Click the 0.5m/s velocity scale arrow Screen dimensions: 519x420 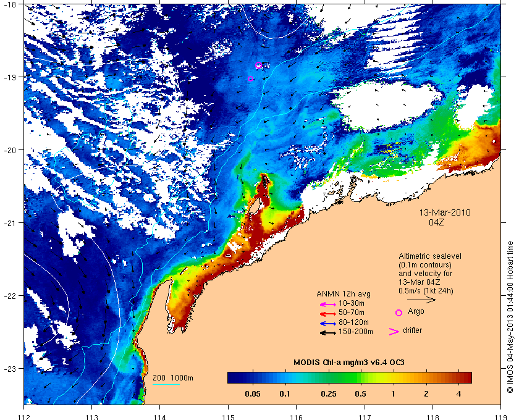click(421, 300)
